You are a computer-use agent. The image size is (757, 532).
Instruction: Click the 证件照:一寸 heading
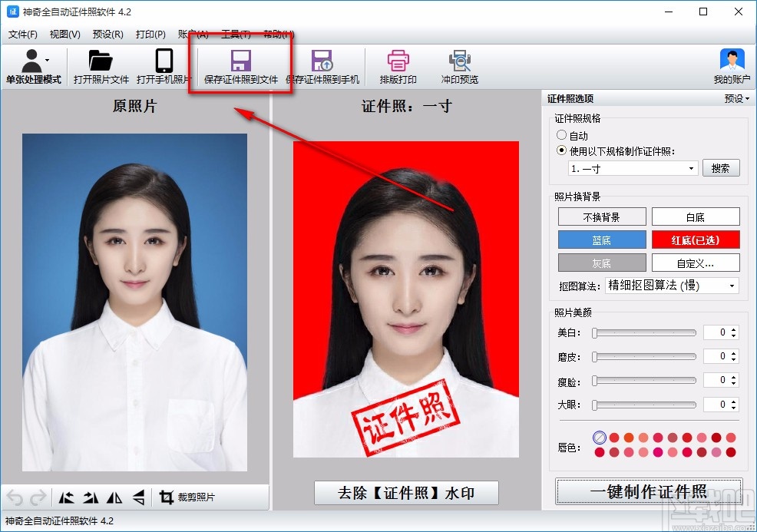pyautogui.click(x=406, y=106)
